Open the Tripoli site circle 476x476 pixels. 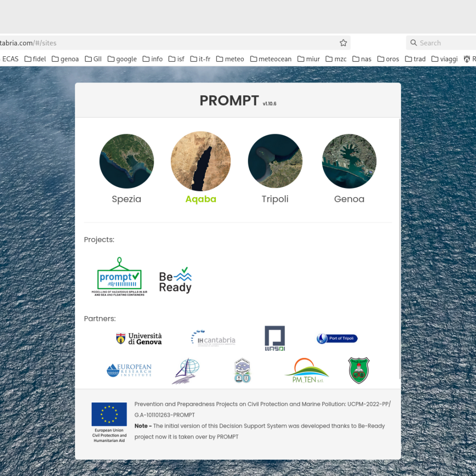(275, 161)
